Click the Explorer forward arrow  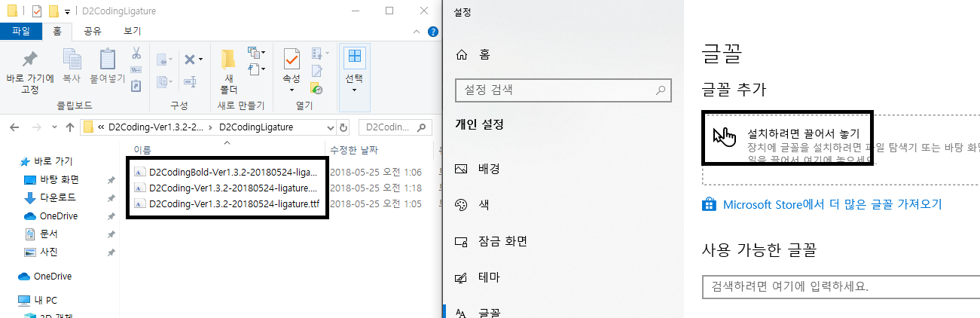click(36, 127)
